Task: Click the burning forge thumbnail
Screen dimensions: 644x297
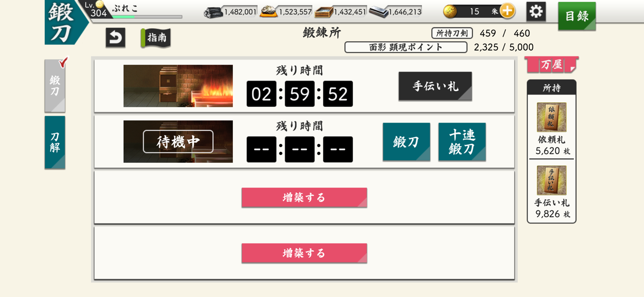Action: tap(178, 86)
